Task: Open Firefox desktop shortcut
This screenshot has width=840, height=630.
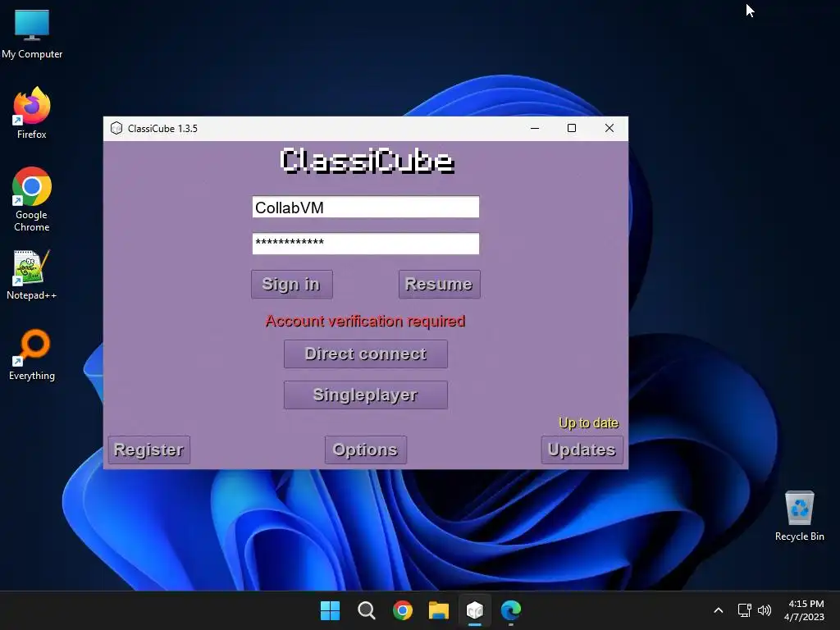Action: (x=32, y=113)
